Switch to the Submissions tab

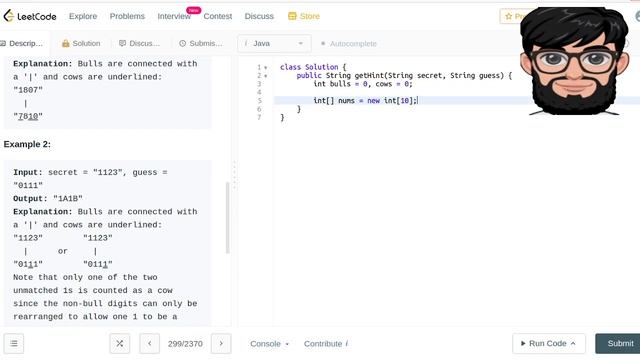click(x=201, y=43)
